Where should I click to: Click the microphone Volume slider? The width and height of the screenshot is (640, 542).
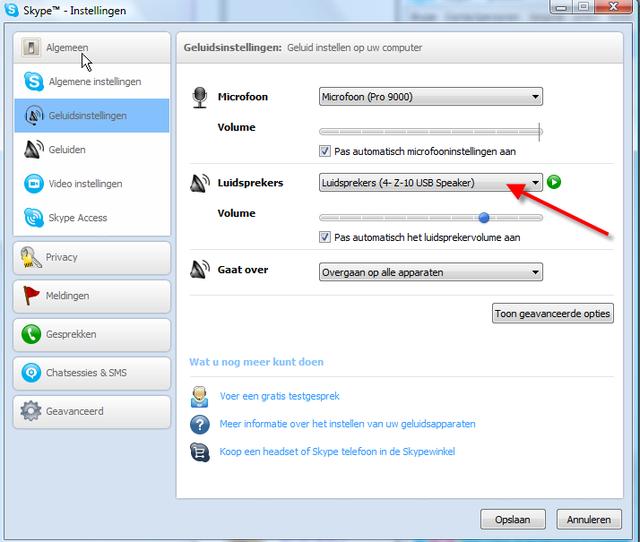tap(431, 132)
